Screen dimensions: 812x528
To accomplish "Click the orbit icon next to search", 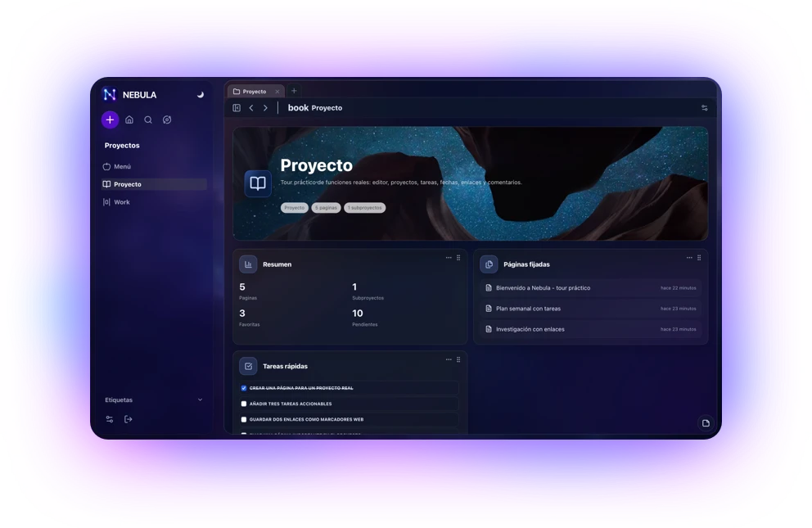I will coord(167,120).
